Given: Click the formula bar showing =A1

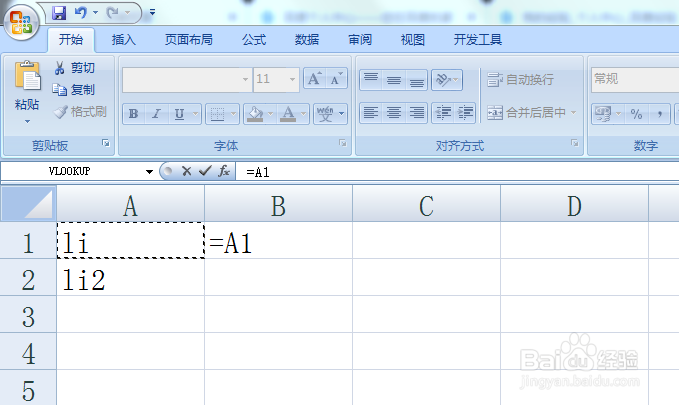Looking at the screenshot, I should coord(457,172).
